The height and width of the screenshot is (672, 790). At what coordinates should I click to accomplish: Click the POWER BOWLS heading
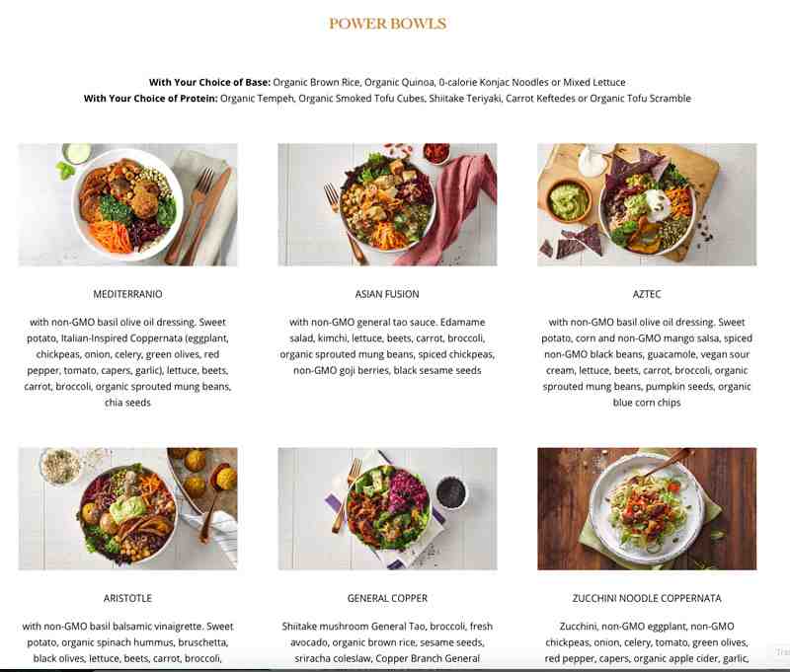point(387,24)
